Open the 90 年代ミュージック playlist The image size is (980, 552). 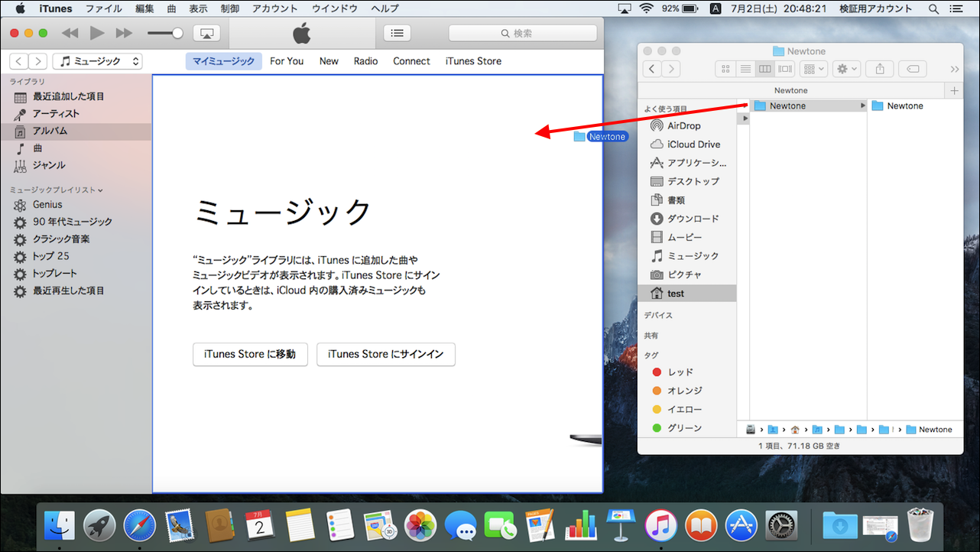pos(76,222)
